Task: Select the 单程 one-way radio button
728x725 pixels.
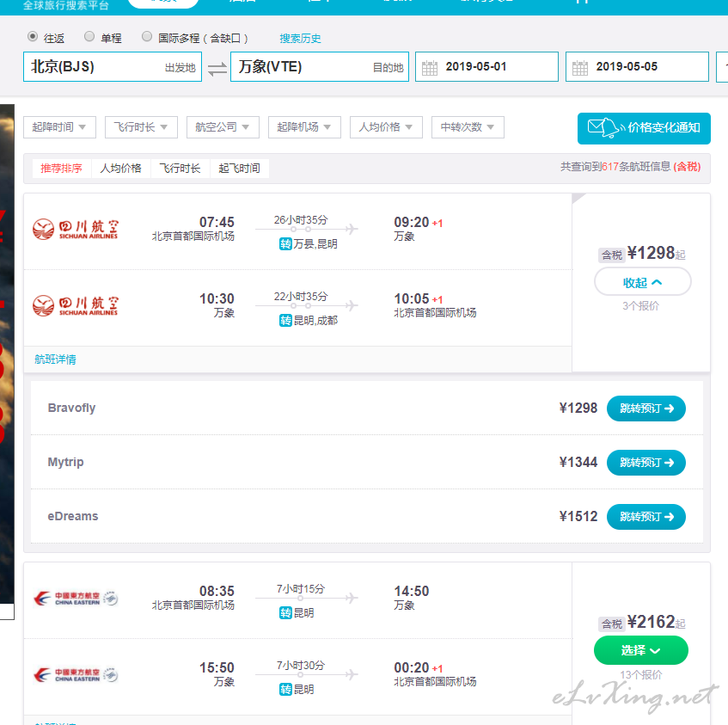Action: (89, 36)
